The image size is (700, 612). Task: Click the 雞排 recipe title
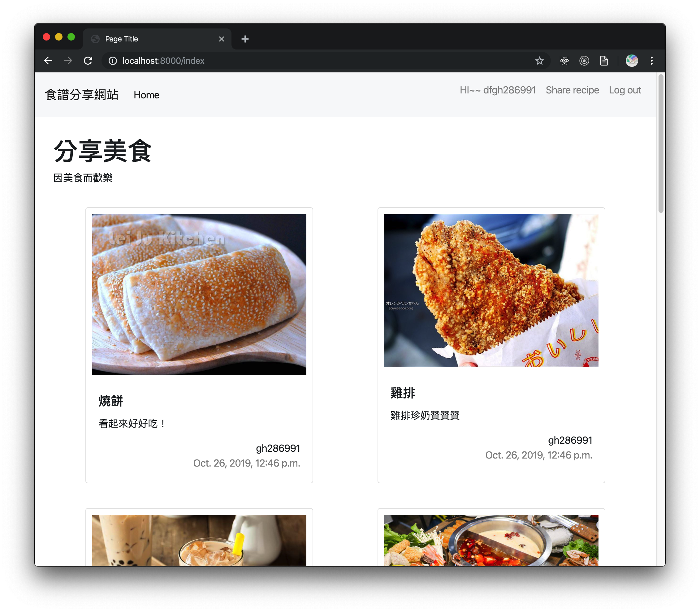[x=403, y=393]
